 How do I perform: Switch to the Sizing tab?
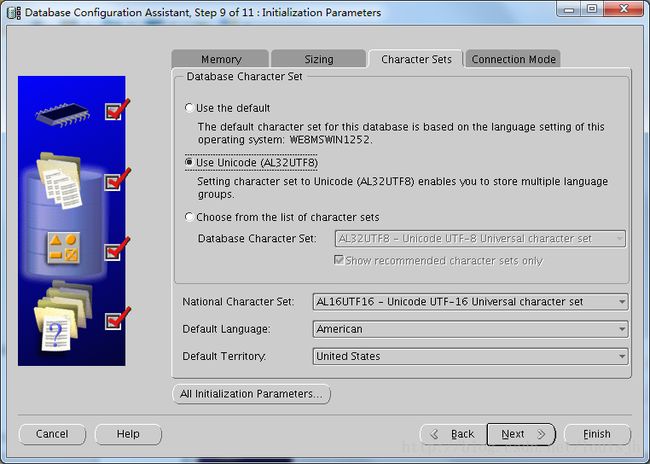click(x=318, y=59)
